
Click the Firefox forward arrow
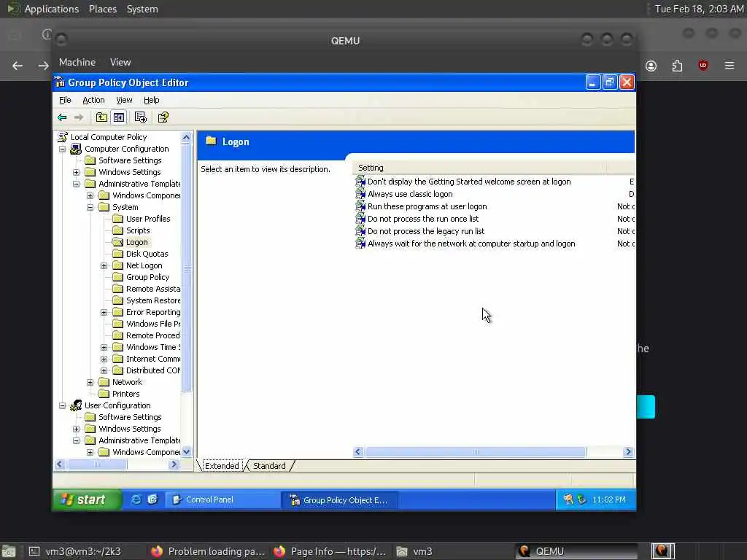tap(43, 66)
